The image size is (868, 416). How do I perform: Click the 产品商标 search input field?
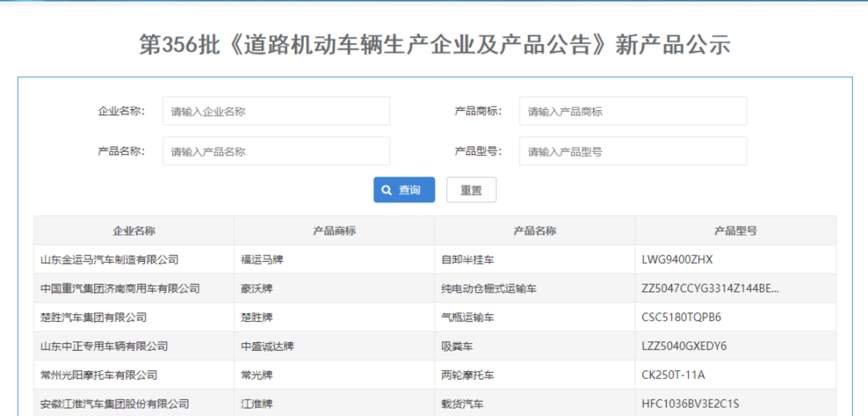633,111
